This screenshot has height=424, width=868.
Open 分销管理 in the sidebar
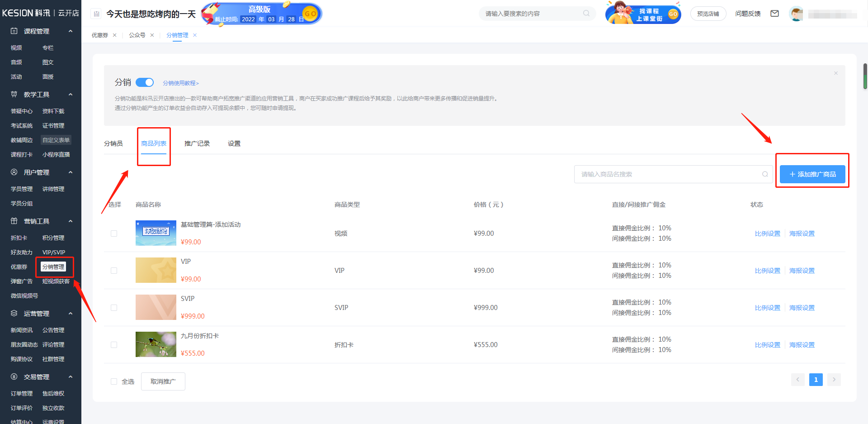[53, 267]
